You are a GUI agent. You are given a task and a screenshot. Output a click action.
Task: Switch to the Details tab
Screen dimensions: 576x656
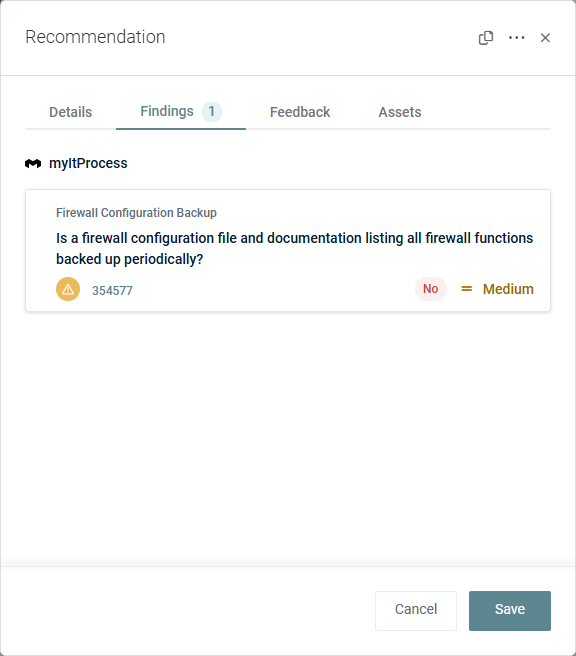click(70, 112)
